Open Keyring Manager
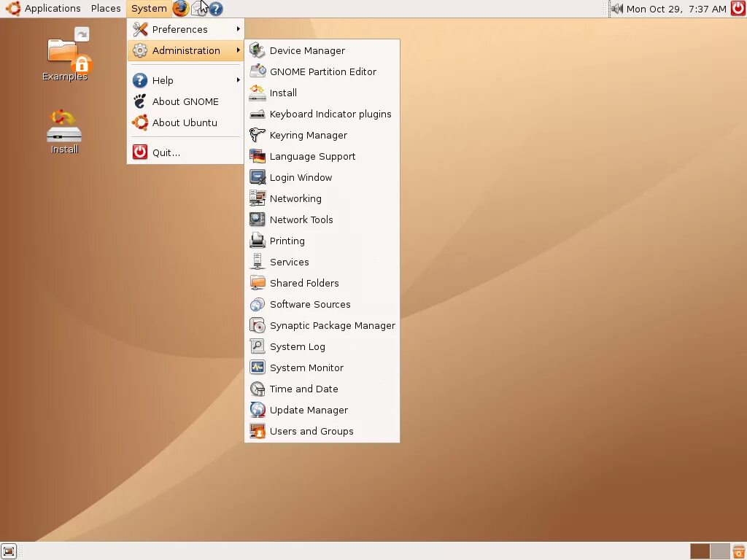 322,135
